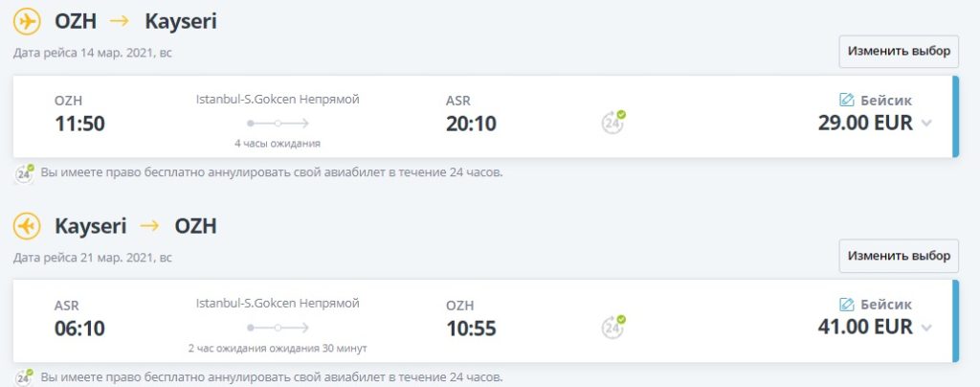
Task: Click the edit icon next to Бейсик on return flight
Action: 846,305
